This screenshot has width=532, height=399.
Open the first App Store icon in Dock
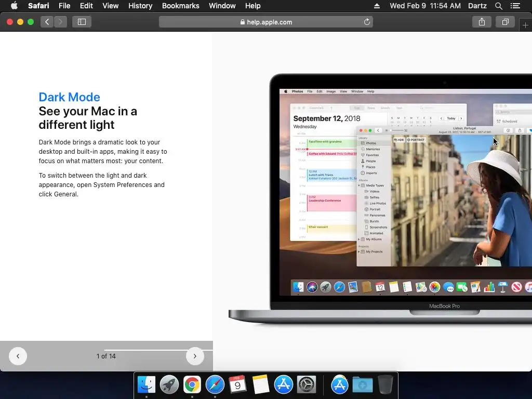(283, 385)
